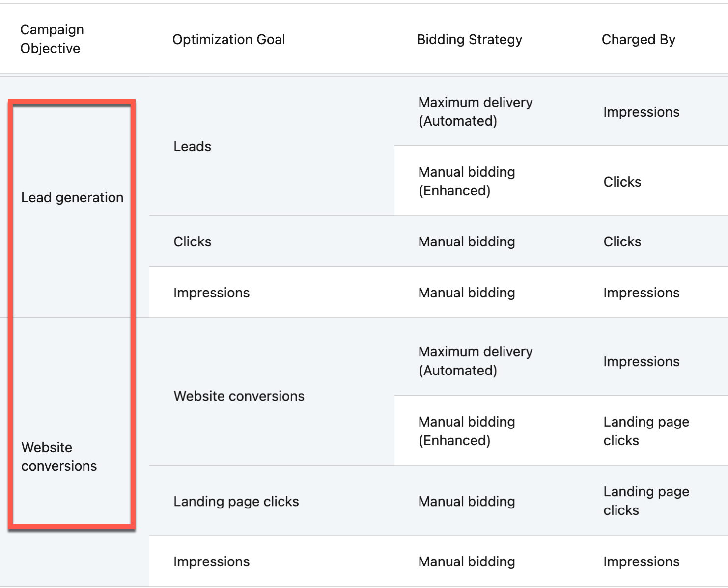
Task: Select the Website conversions campaign objective cell
Action: (x=59, y=456)
